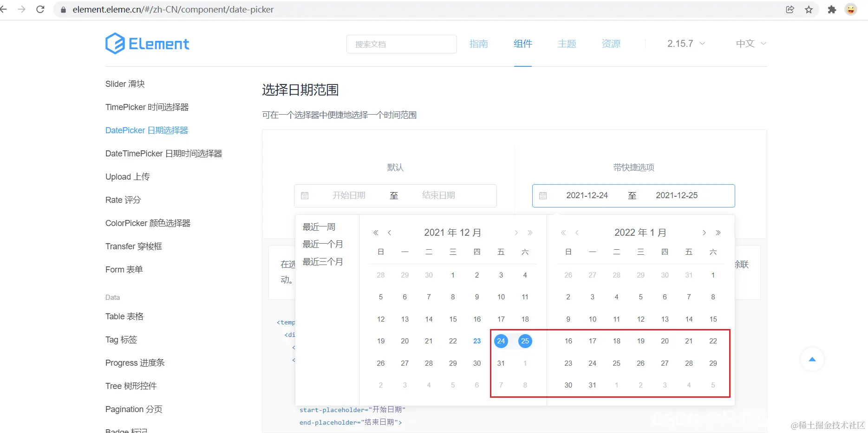The height and width of the screenshot is (433, 868).
Task: Select day 16 in January 2022
Action: [x=568, y=341]
